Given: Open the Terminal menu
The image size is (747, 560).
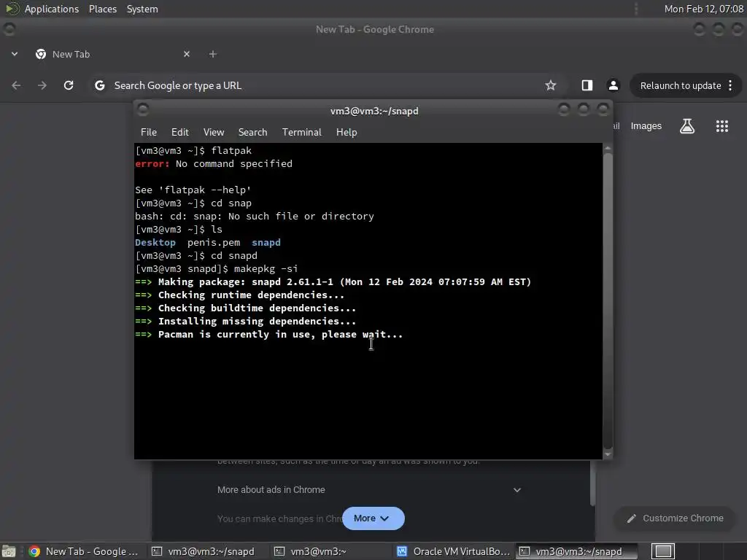Looking at the screenshot, I should [x=301, y=133].
